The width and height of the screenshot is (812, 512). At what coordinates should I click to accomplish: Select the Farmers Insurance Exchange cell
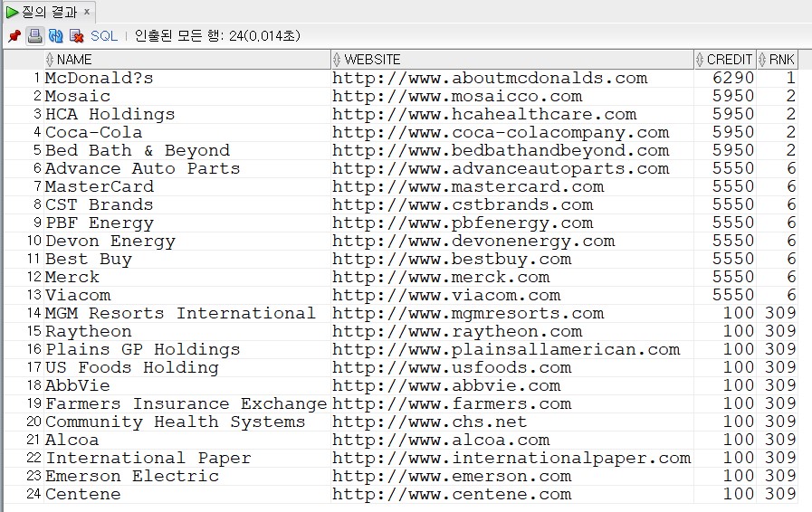187,404
